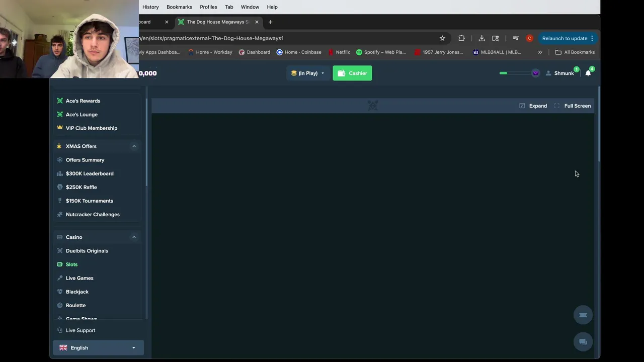Click the $300K Leaderboard bars icon
Viewport: 644px width, 362px height.
click(60, 173)
